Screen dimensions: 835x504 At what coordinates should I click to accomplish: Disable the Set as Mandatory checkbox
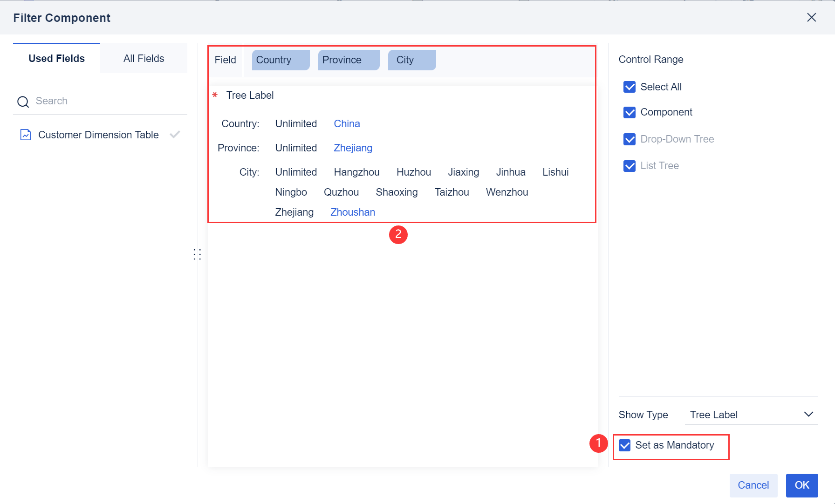pyautogui.click(x=625, y=445)
